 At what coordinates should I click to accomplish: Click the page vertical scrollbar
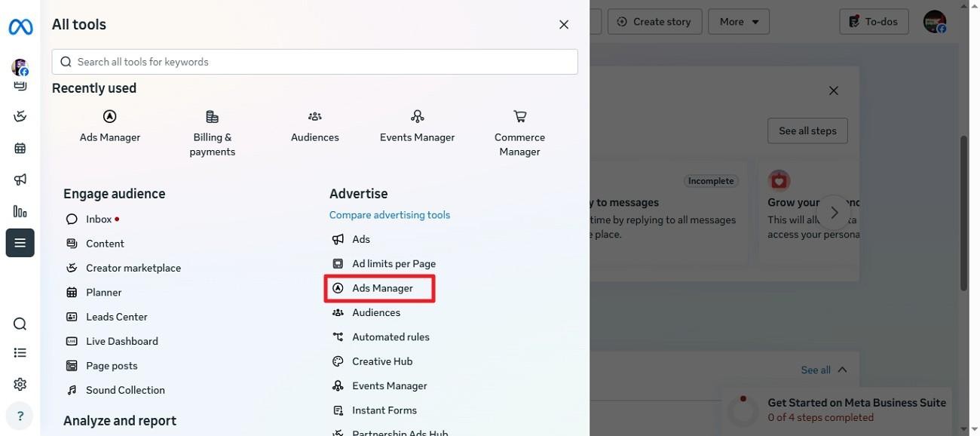pos(964,213)
